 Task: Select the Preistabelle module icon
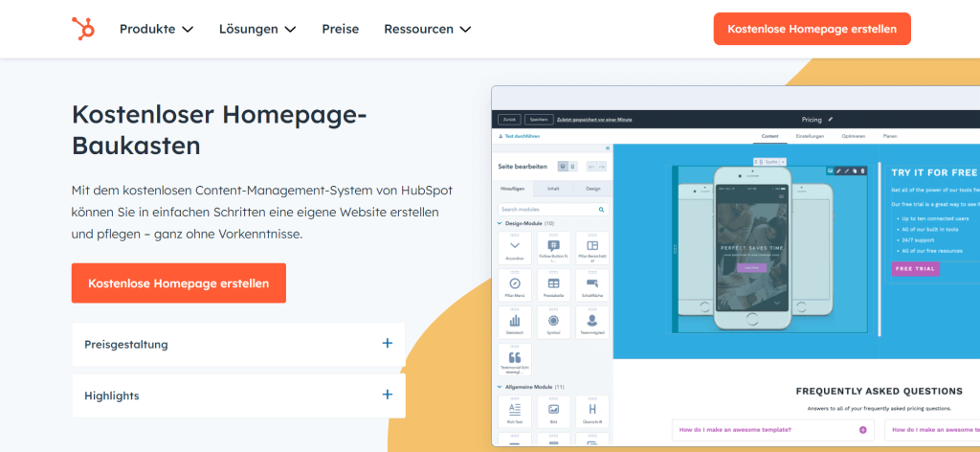553,285
